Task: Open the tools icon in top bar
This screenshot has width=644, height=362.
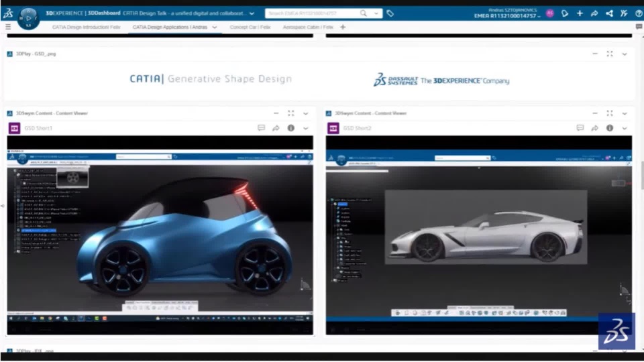Action: (624, 13)
